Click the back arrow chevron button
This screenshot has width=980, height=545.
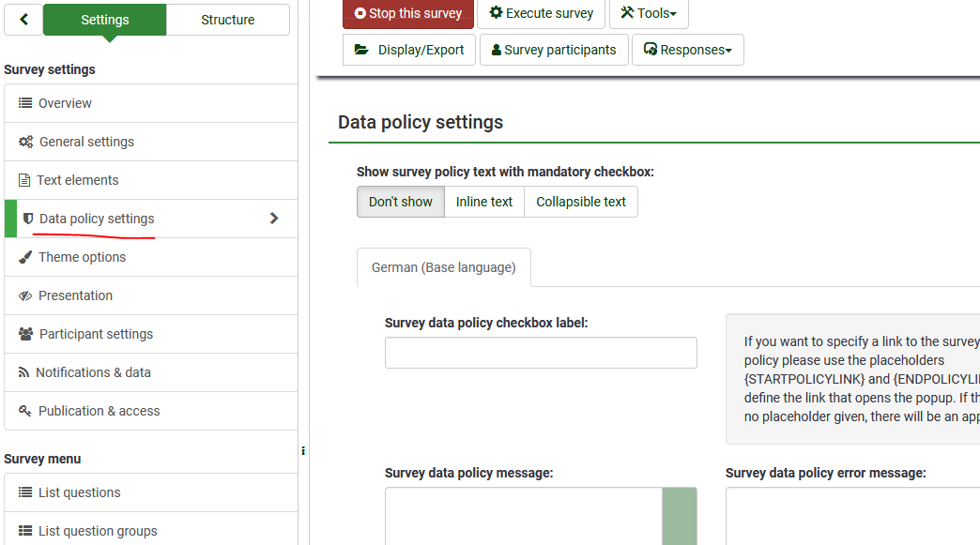coord(23,20)
